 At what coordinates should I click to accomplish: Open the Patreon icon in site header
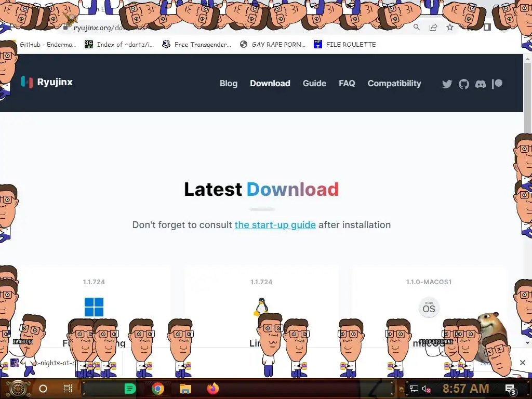point(497,84)
